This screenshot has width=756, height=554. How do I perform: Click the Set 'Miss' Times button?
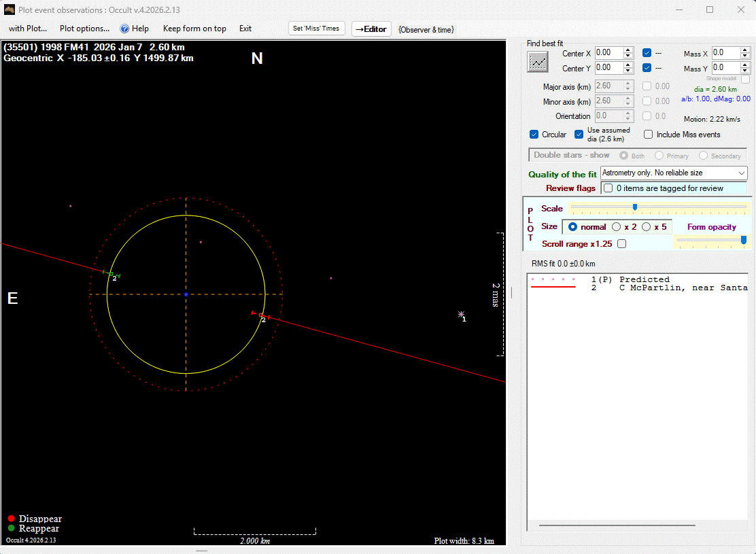click(x=316, y=29)
